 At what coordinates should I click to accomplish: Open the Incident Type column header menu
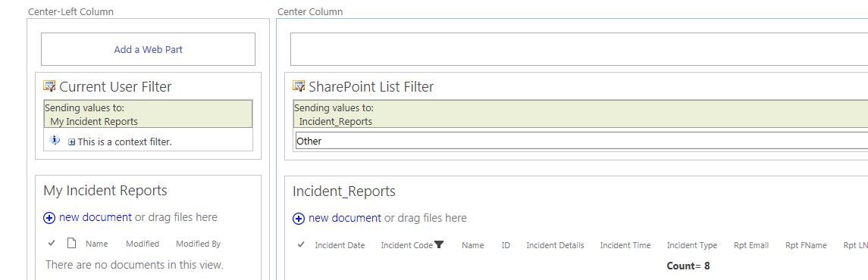pos(692,245)
